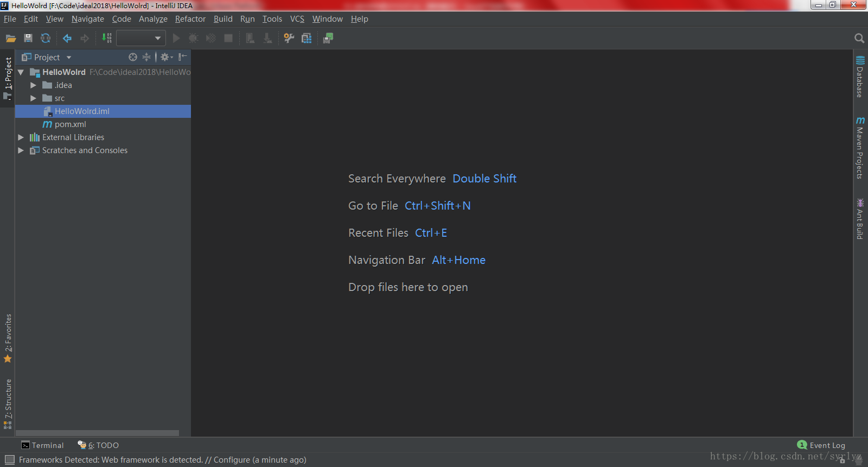Expand the .idea folder
This screenshot has width=868, height=467.
pos(33,85)
